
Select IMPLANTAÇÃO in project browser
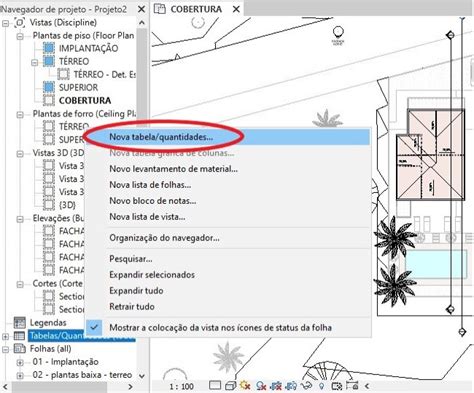click(x=88, y=48)
